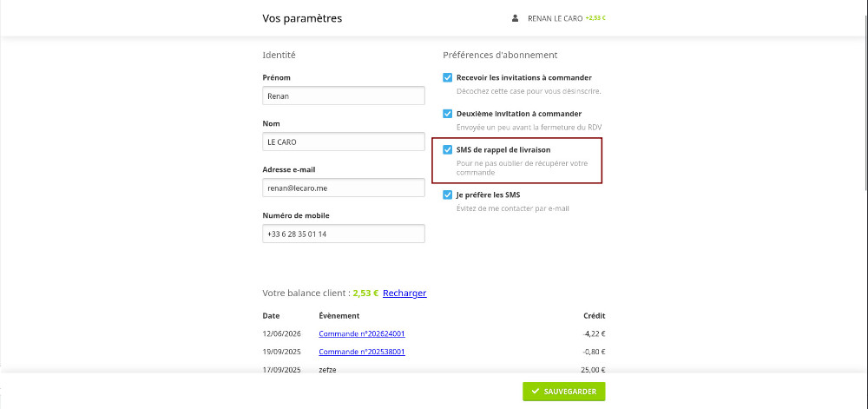Disable SMS de rappel de livraison
Image resolution: width=868 pixels, height=409 pixels.
pyautogui.click(x=447, y=149)
